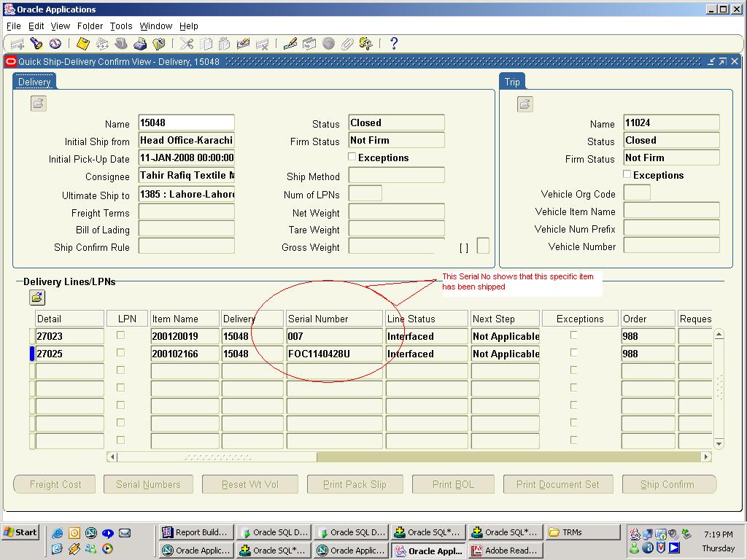Open the Show Navigator compass icon
Image resolution: width=747 pixels, height=560 pixels.
tap(55, 44)
